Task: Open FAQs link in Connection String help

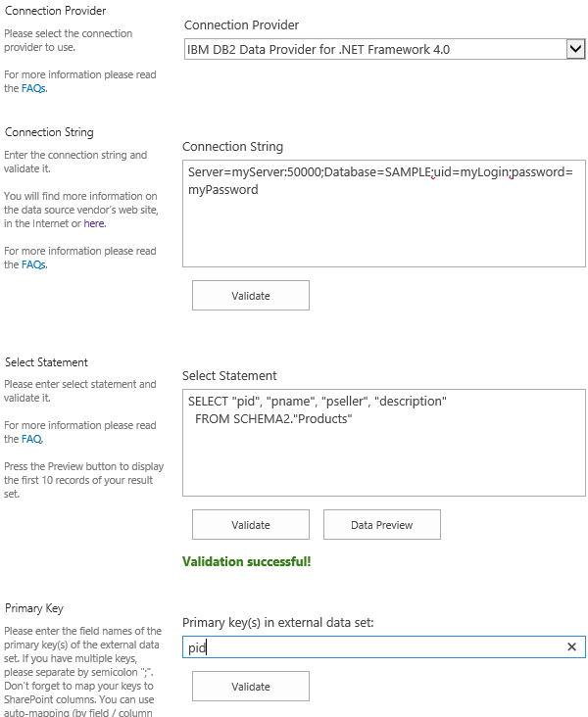Action: click(33, 264)
